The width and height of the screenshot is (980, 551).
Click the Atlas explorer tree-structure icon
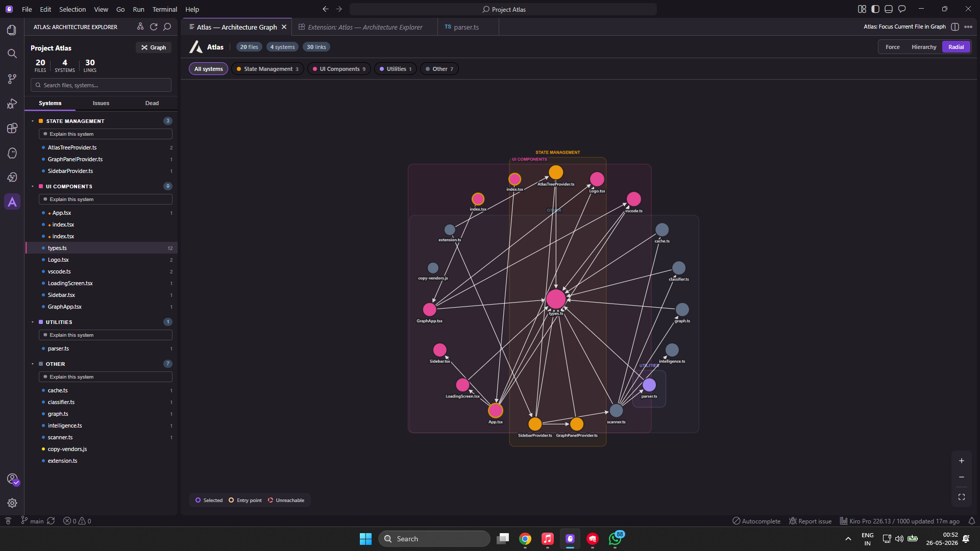pos(140,27)
